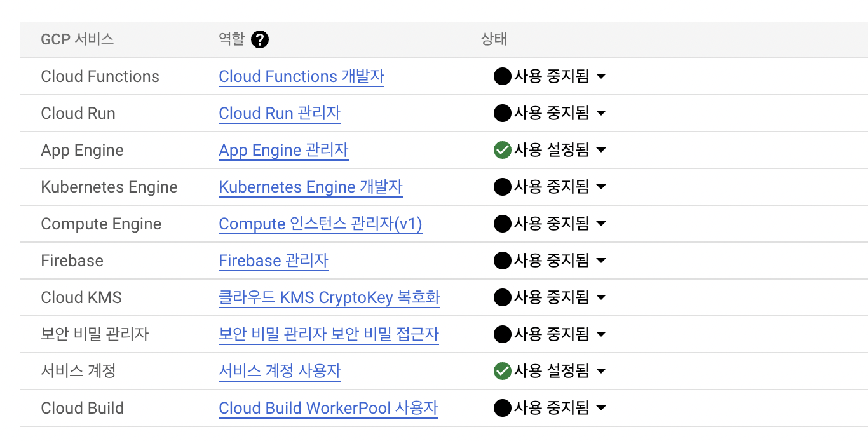The height and width of the screenshot is (441, 868).
Task: Select the Kubernetes Engine service name cell
Action: pos(109,187)
